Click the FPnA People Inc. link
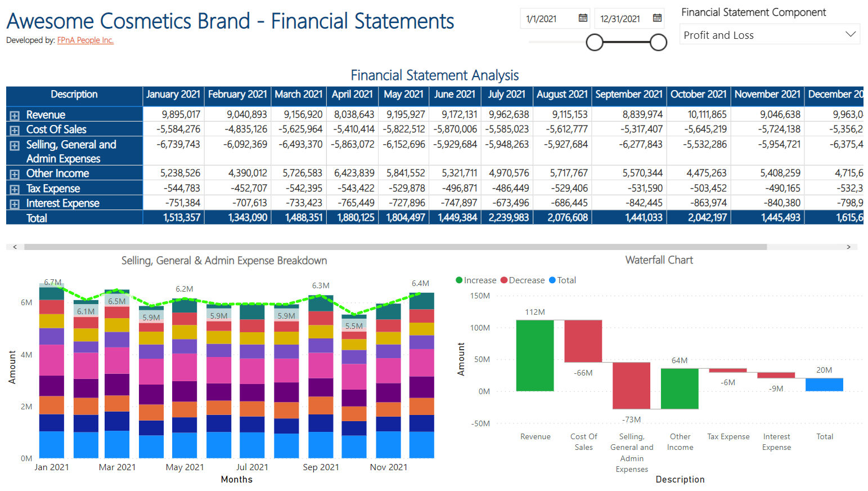Screen dimensions: 868x491 [x=85, y=40]
